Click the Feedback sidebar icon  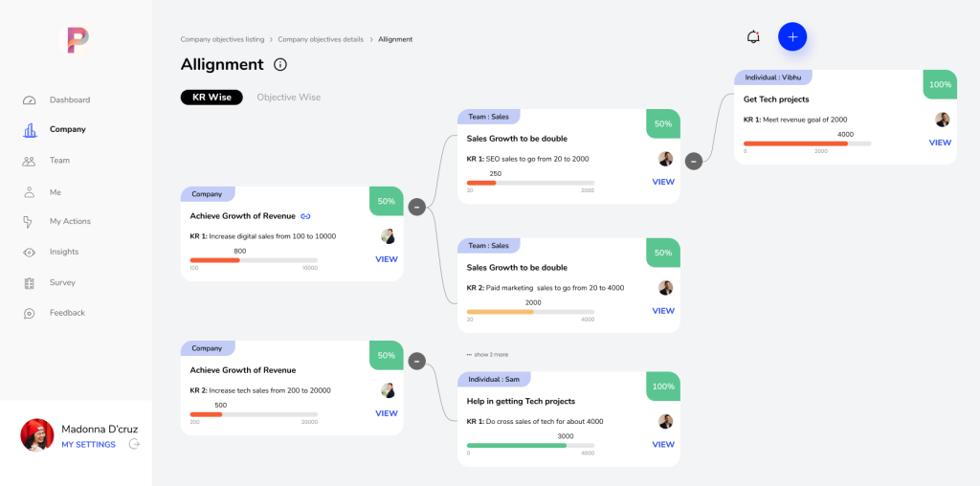[30, 313]
